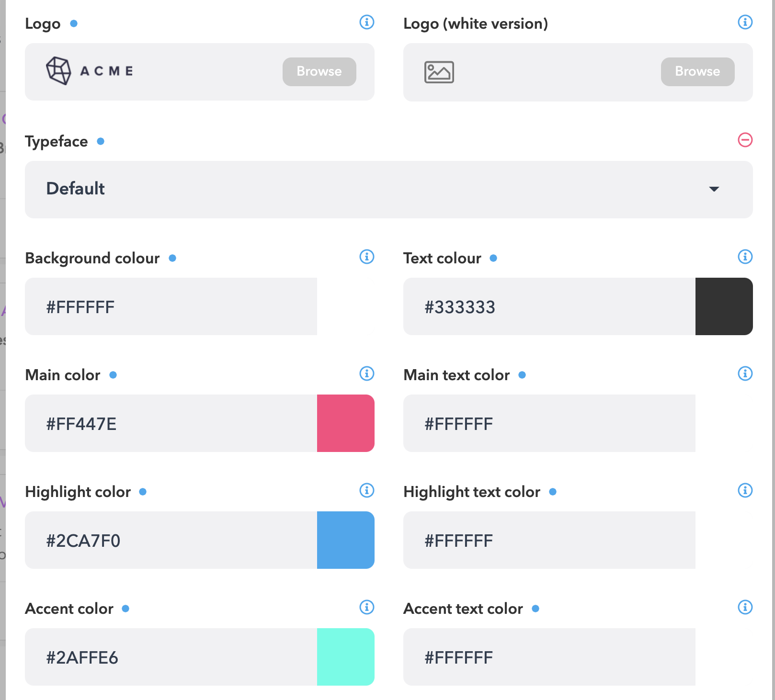
Task: Select the teal Accent color swatch
Action: click(346, 657)
